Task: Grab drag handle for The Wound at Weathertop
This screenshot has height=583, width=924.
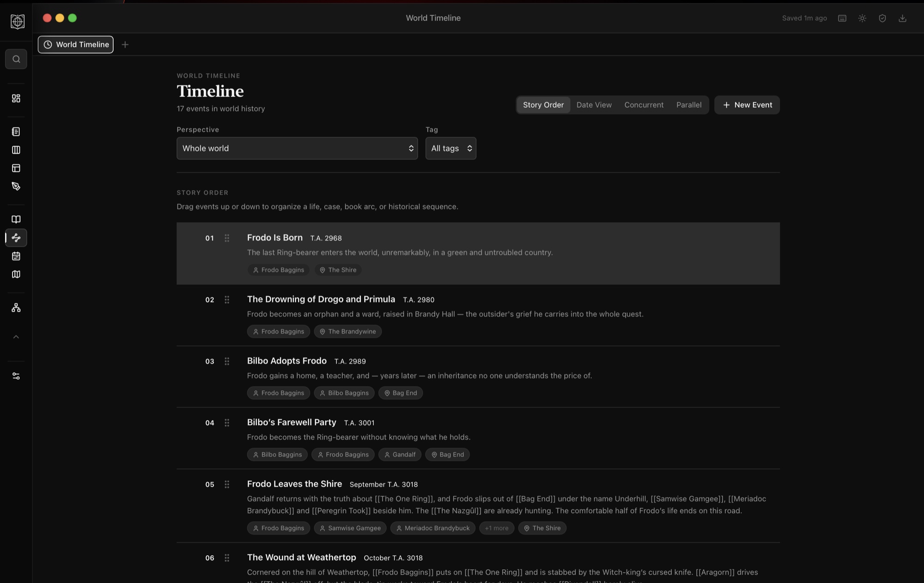Action: click(227, 558)
